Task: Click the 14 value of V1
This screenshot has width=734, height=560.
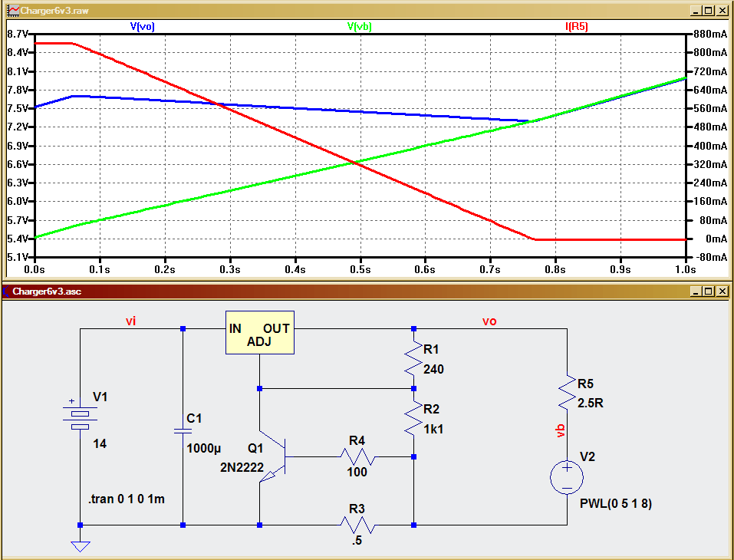Action: 100,444
